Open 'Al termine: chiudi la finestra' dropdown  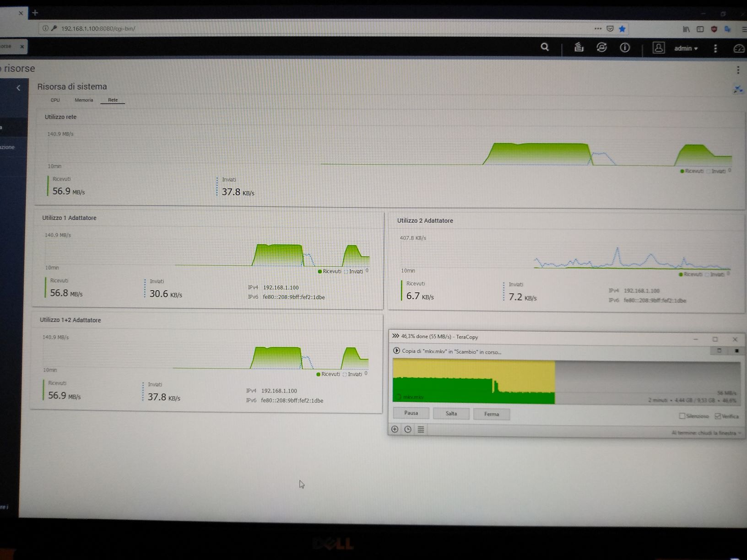click(x=706, y=433)
